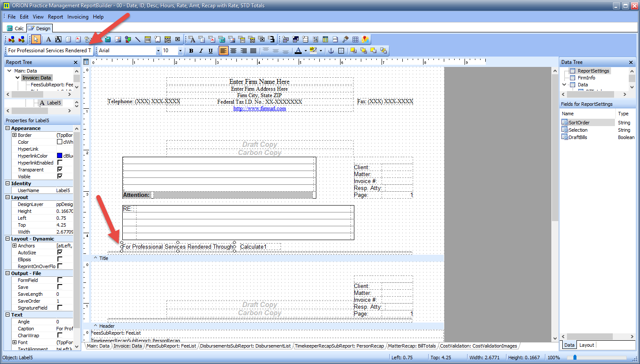640x364 pixels.
Task: Check the SignatureField property
Action: 60,307
